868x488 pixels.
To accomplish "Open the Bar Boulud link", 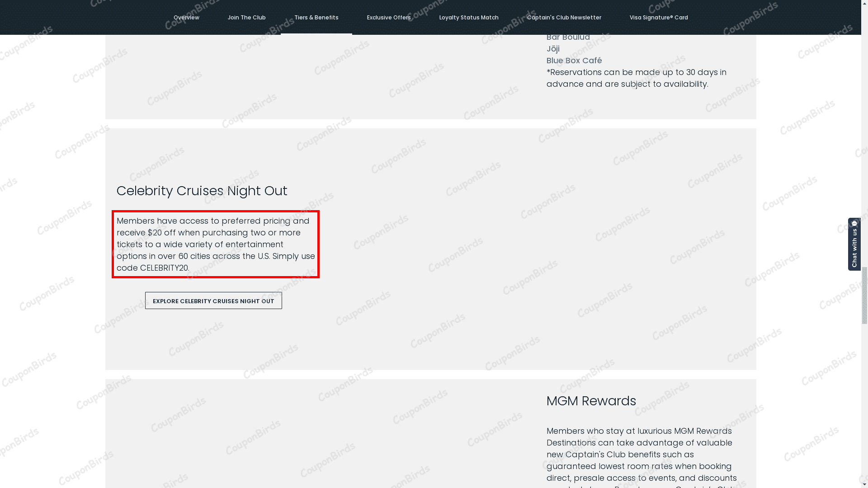I will point(568,37).
